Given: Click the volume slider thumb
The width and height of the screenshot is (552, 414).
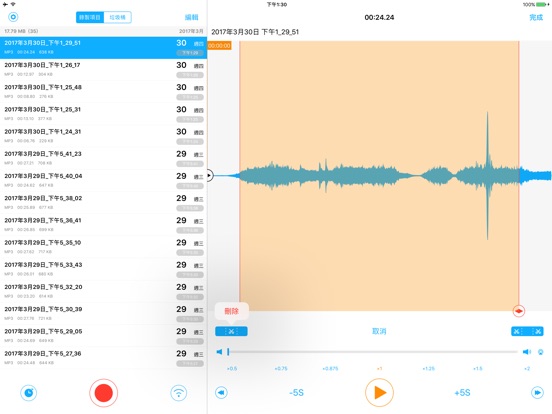Looking at the screenshot, I should [x=228, y=351].
